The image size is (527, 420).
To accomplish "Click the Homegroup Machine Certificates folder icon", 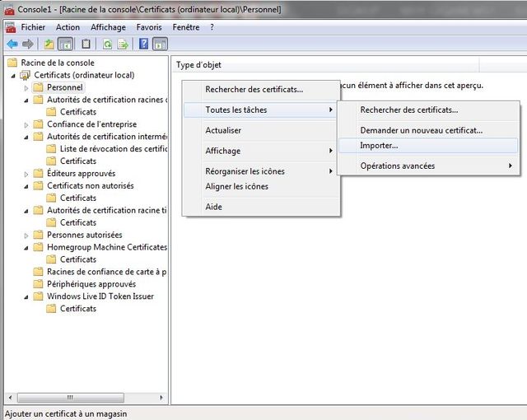I will click(x=39, y=247).
